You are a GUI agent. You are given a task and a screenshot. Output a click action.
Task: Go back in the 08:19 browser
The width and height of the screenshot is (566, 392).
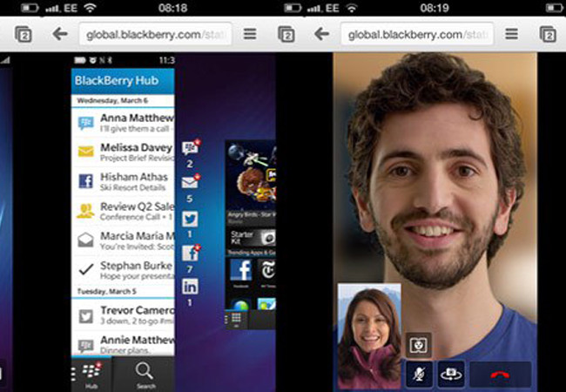pyautogui.click(x=321, y=34)
